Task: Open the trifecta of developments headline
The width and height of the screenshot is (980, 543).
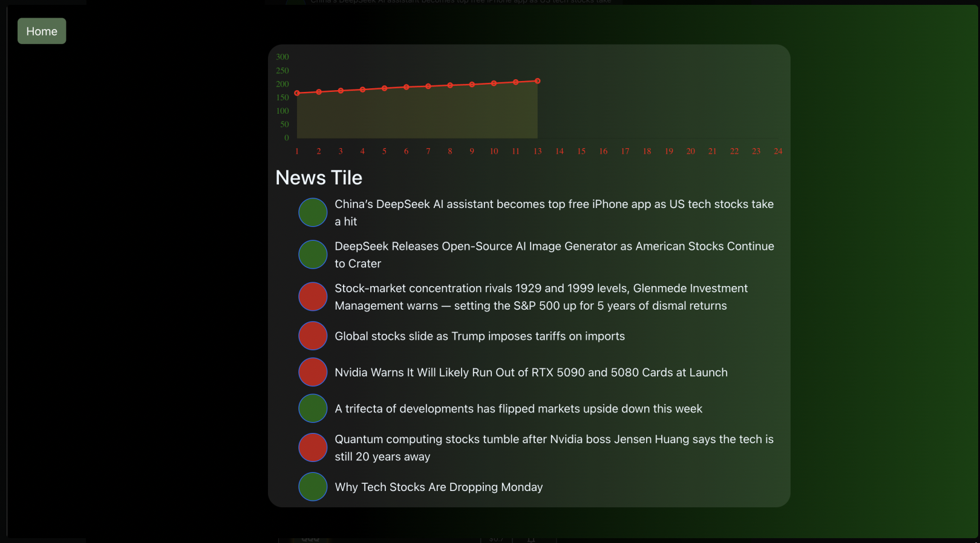Action: point(518,409)
